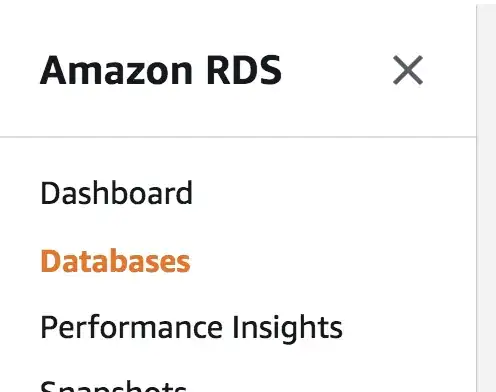The width and height of the screenshot is (496, 392).
Task: View the Snapshots list page
Action: tap(113, 386)
